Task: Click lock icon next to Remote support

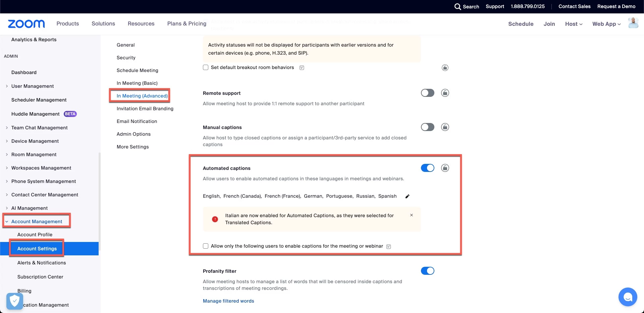Action: pyautogui.click(x=445, y=93)
